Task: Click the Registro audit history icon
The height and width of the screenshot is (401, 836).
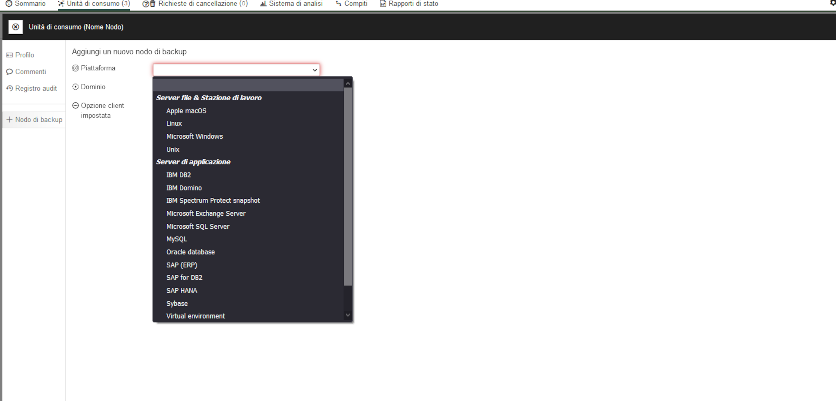Action: [9, 89]
